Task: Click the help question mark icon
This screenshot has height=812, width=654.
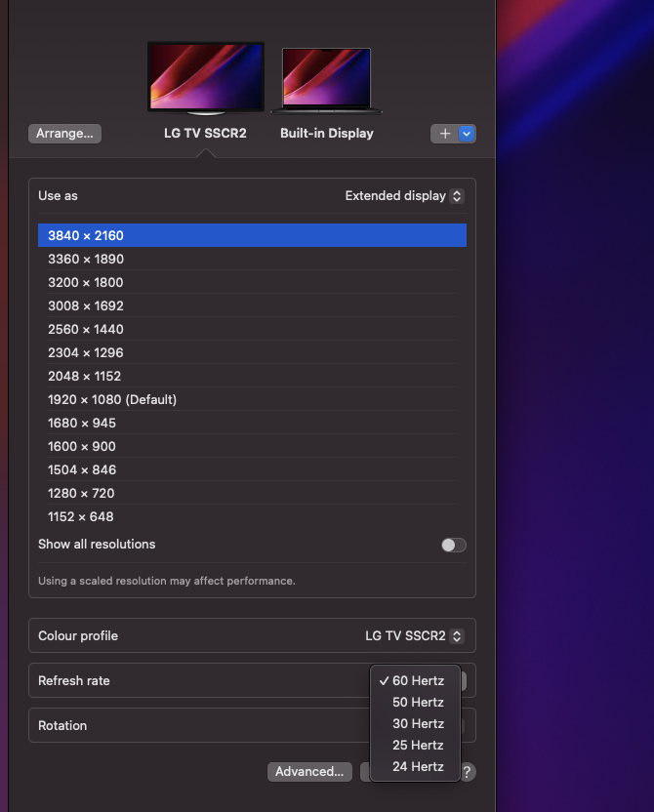Action: [467, 771]
